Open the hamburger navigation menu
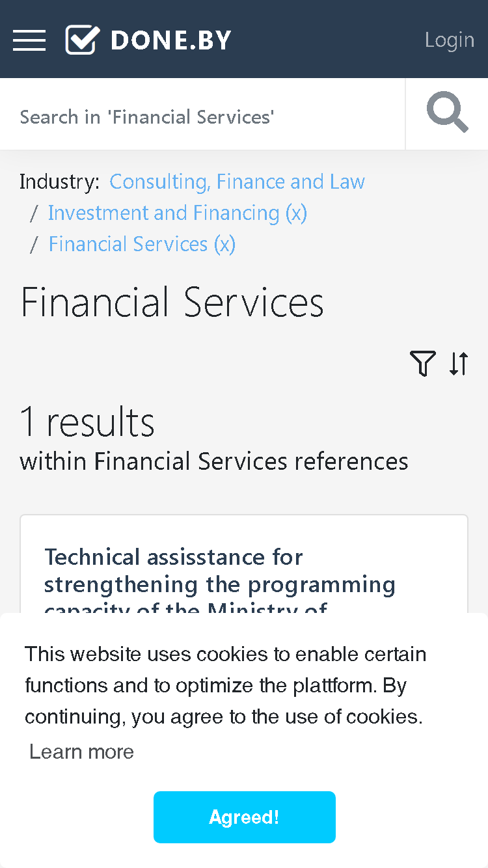 pyautogui.click(x=29, y=40)
